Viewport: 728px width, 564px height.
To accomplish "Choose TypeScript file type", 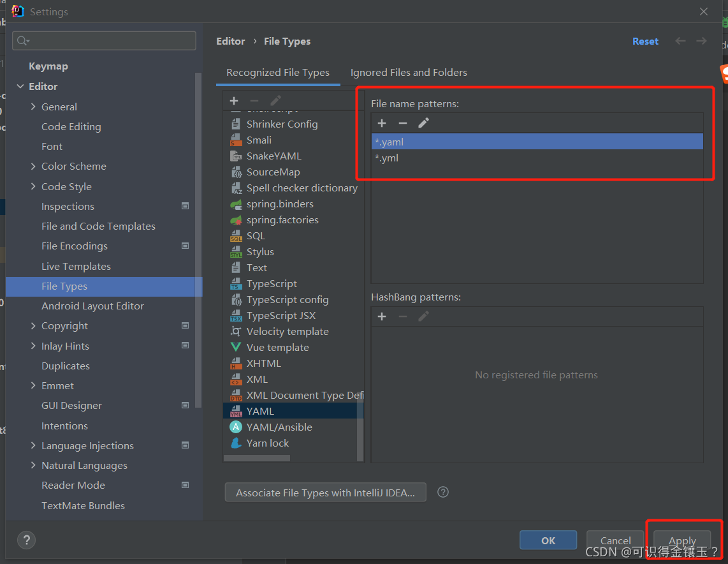I will click(x=293, y=283).
